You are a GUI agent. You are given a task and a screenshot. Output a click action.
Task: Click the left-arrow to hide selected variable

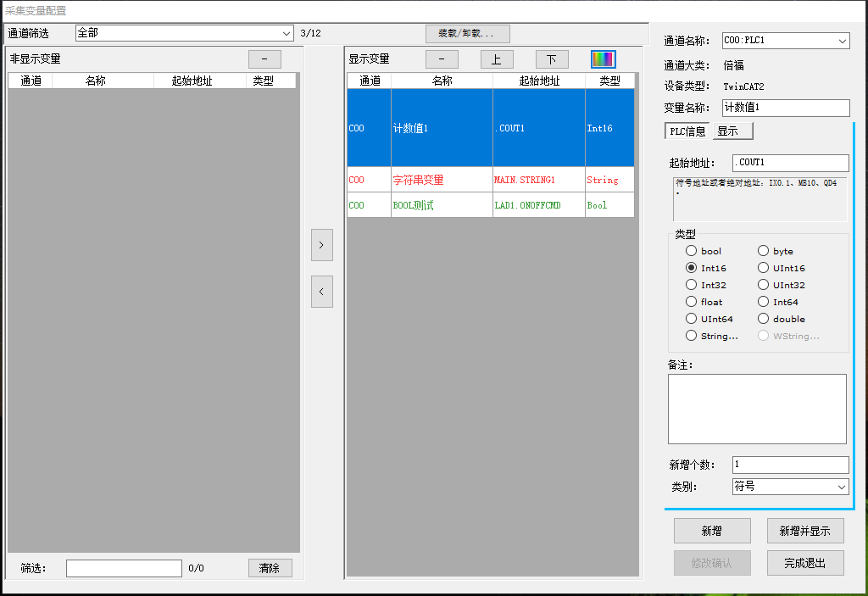[321, 292]
